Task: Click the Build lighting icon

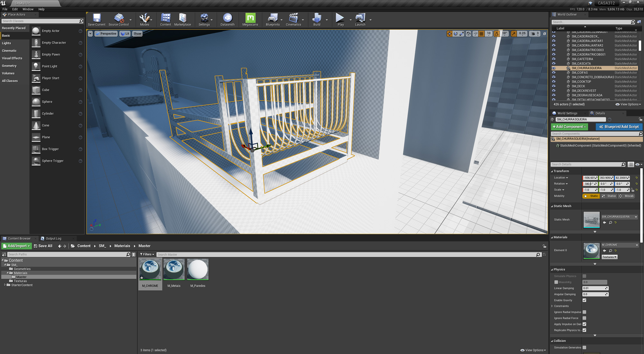Action: pos(317,20)
